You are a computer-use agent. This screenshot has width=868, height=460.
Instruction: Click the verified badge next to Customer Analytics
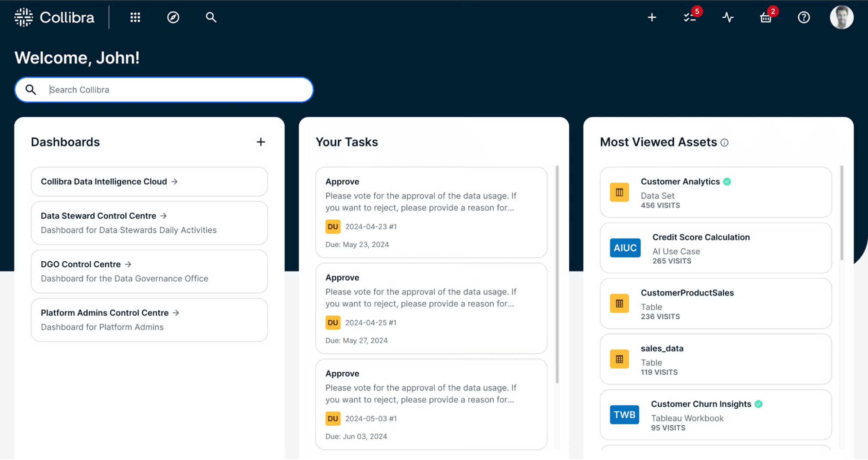(727, 181)
